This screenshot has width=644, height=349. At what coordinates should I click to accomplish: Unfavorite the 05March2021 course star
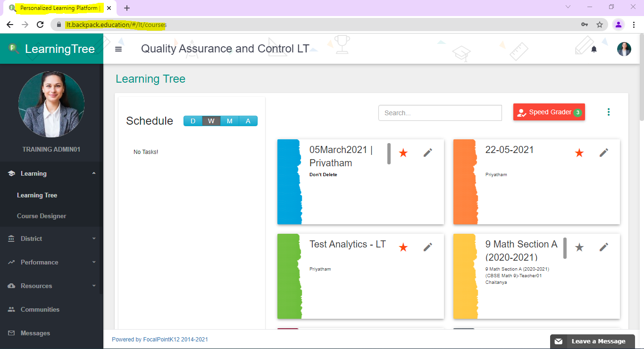403,153
